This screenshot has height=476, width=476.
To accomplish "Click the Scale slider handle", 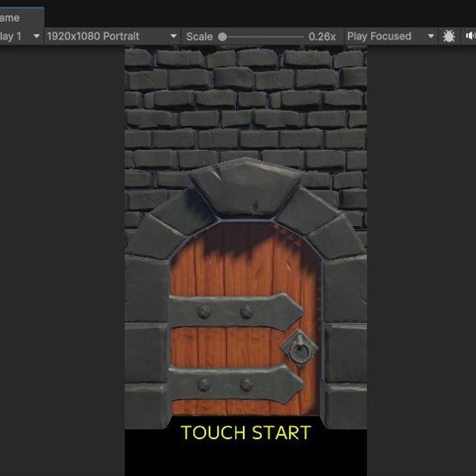I will [222, 37].
